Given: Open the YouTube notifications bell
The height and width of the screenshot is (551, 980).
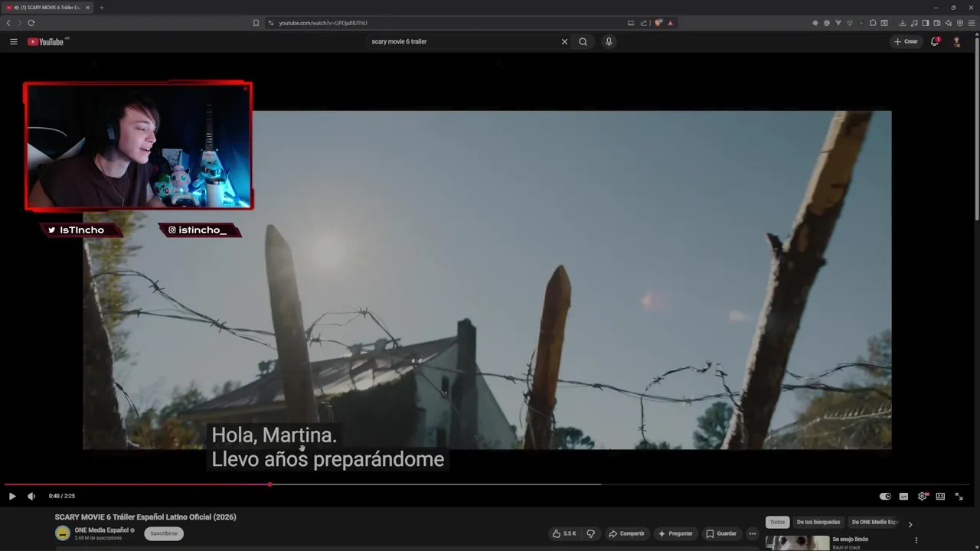Looking at the screenshot, I should click(935, 41).
